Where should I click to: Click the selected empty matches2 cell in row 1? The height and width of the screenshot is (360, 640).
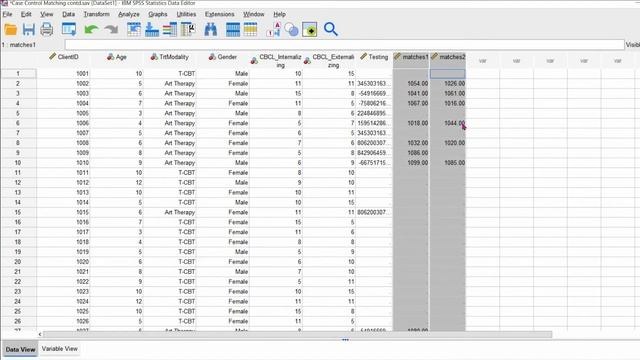(x=448, y=73)
